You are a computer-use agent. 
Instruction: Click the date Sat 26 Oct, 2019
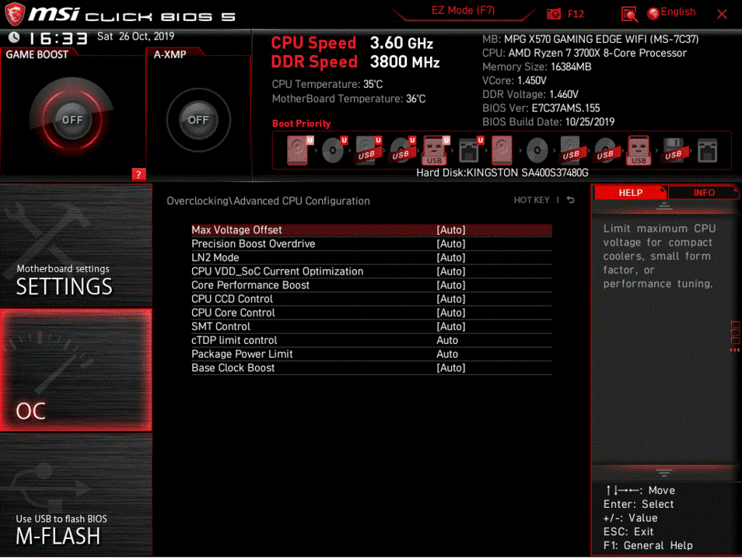click(135, 37)
